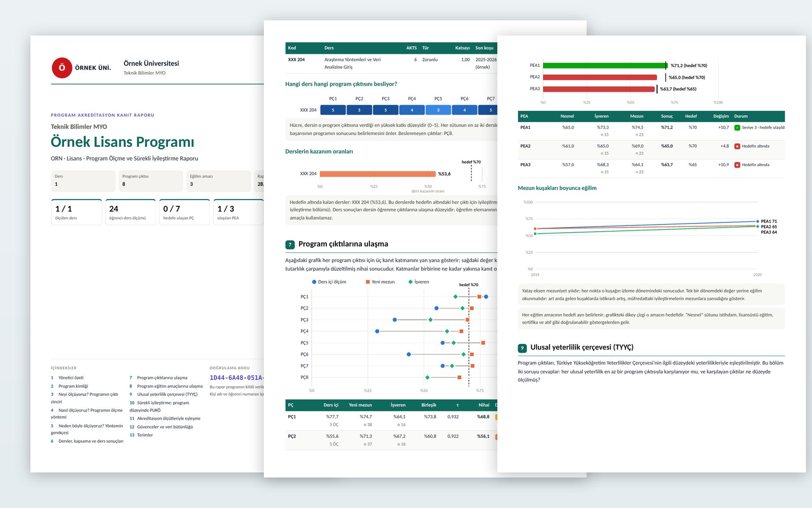Click the green check status icon for PEA1

coord(737,128)
